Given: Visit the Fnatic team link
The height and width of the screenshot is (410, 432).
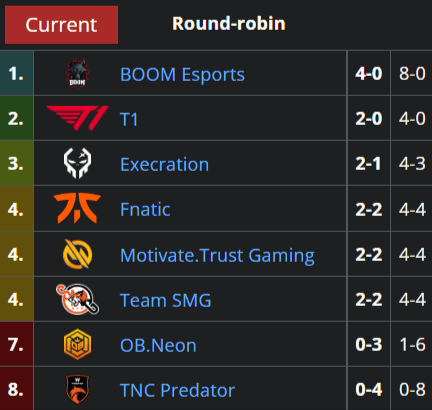Looking at the screenshot, I should [145, 209].
